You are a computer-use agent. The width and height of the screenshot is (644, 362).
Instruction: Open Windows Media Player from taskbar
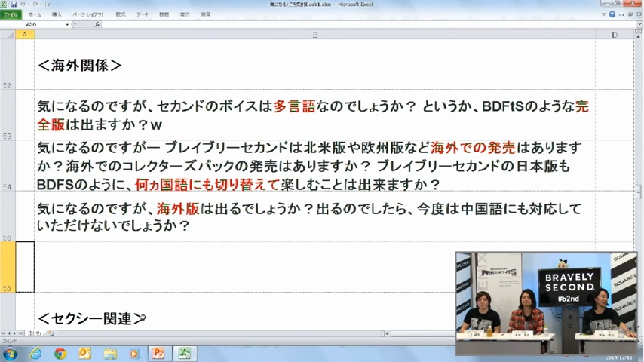(x=134, y=354)
